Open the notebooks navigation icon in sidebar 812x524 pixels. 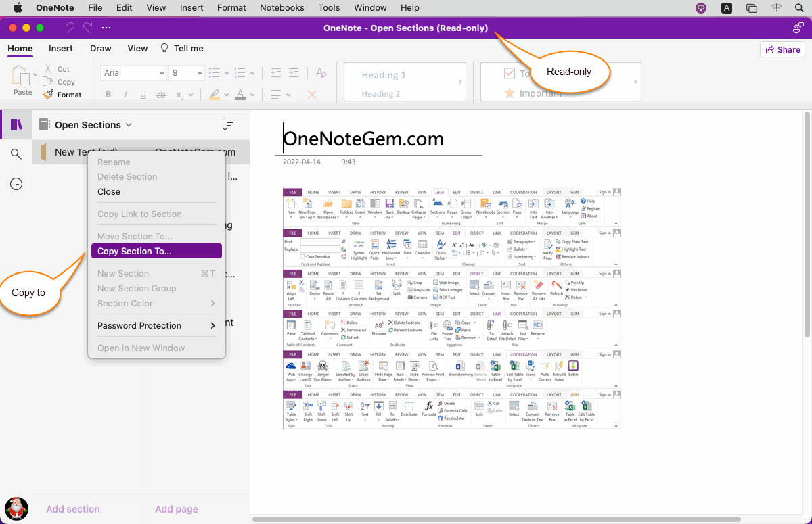pos(16,124)
